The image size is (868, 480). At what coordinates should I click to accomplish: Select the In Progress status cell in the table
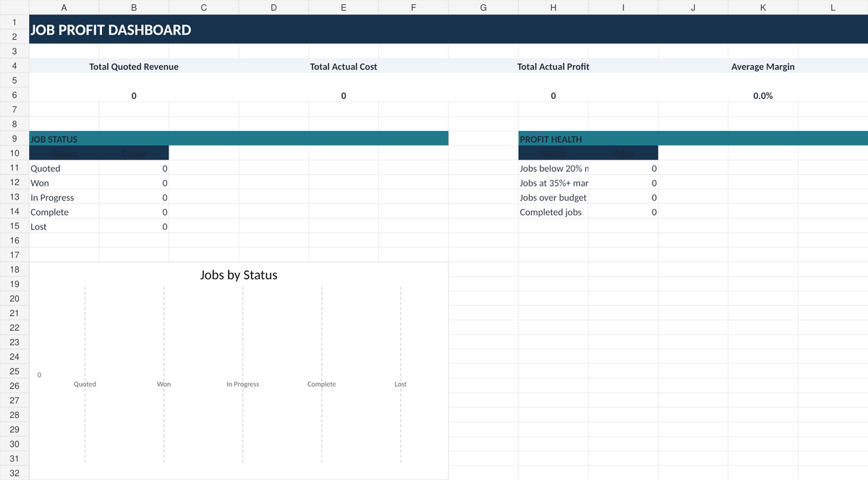click(64, 197)
